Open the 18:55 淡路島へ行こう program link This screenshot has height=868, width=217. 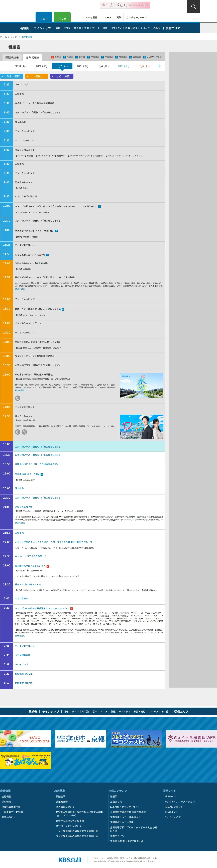coord(36,464)
